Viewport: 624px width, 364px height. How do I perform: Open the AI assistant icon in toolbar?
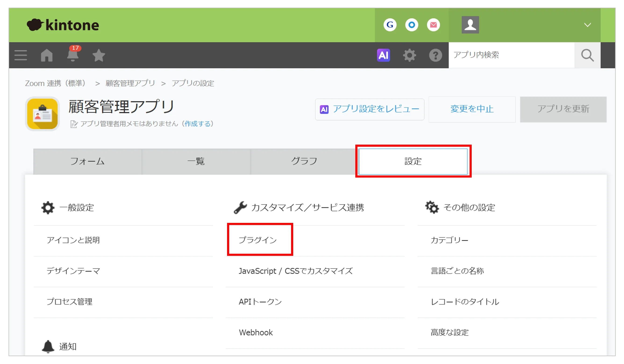coord(383,55)
